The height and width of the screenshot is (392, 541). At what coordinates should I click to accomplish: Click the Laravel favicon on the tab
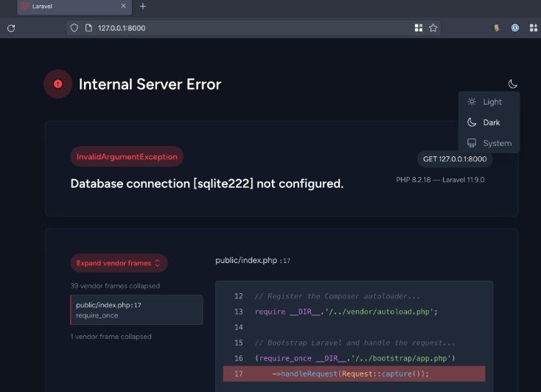[x=25, y=6]
